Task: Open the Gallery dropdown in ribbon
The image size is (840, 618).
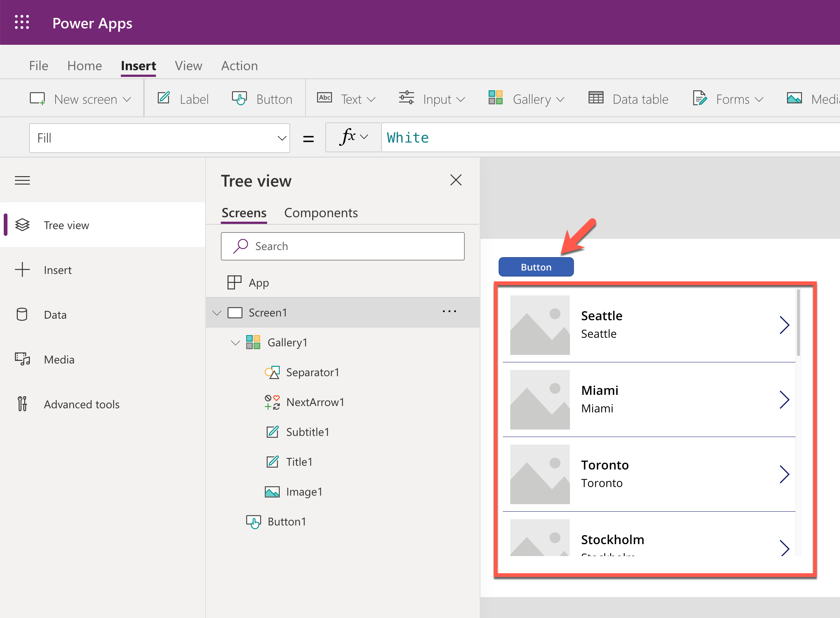Action: pos(526,99)
